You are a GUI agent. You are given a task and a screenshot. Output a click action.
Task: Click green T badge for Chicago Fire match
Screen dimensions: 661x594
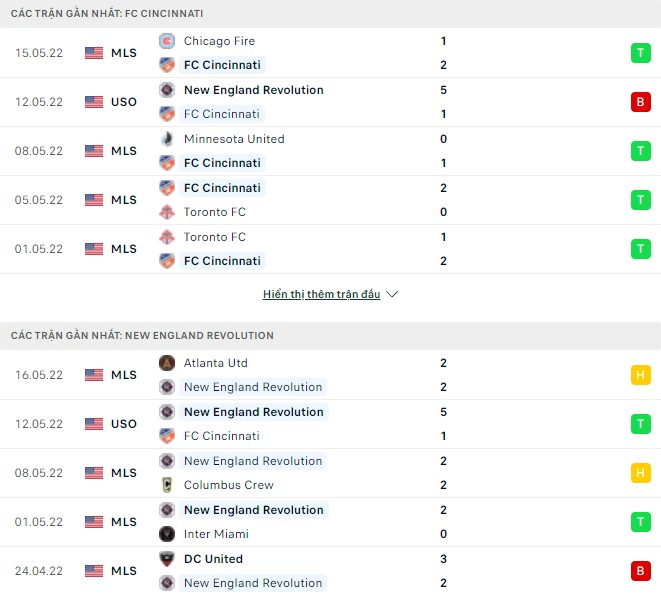click(640, 53)
